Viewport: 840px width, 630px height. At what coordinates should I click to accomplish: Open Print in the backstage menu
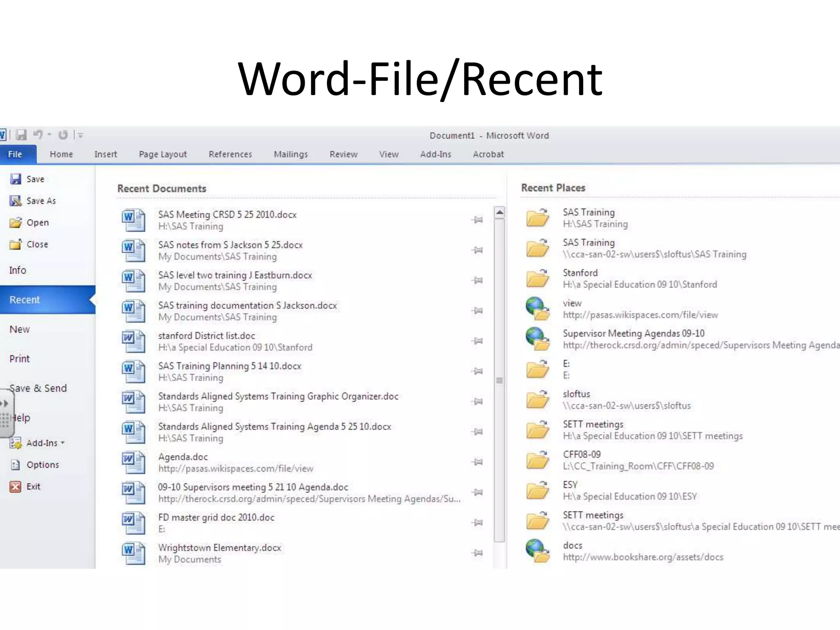[19, 359]
